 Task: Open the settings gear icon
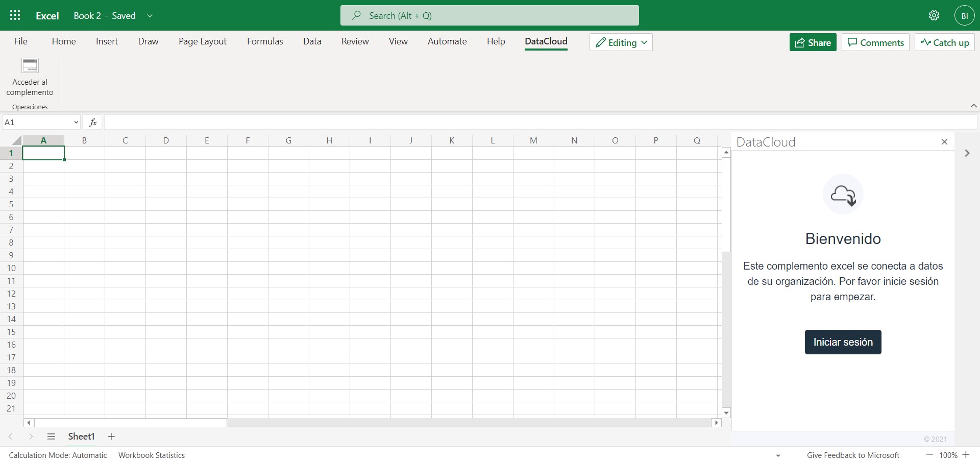pyautogui.click(x=934, y=15)
